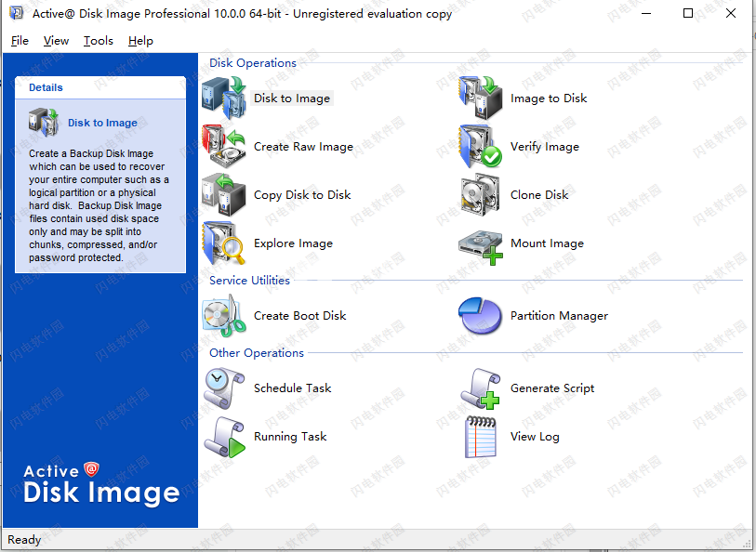Click the Service Utilities section heading
This screenshot has width=756, height=552.
pos(249,281)
